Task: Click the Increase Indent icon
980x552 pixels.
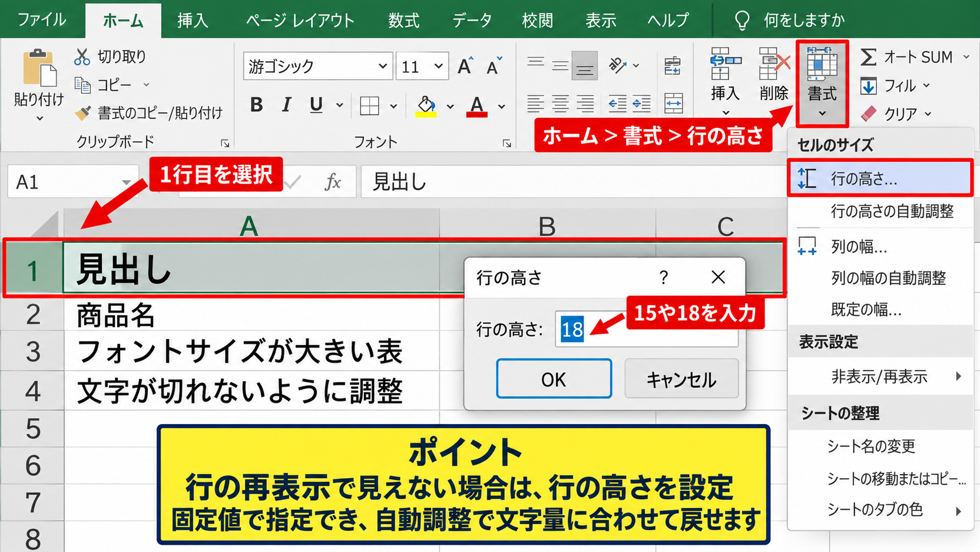Action: coord(642,104)
